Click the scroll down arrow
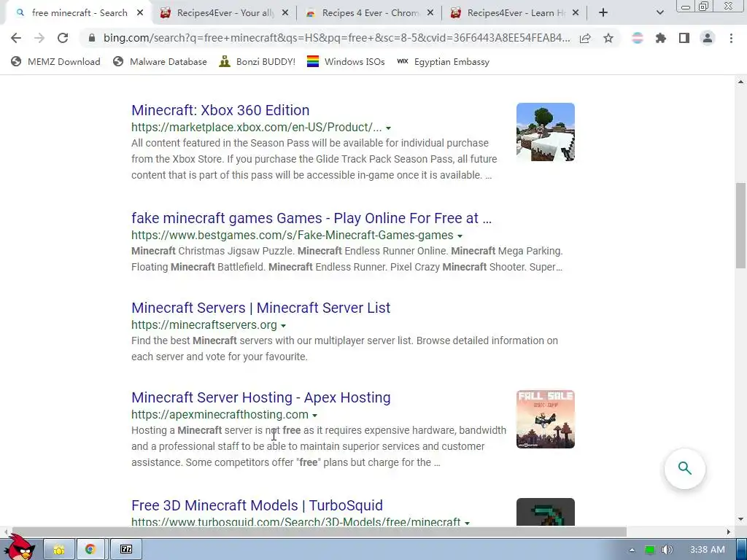The height and width of the screenshot is (560, 747). pos(740,519)
